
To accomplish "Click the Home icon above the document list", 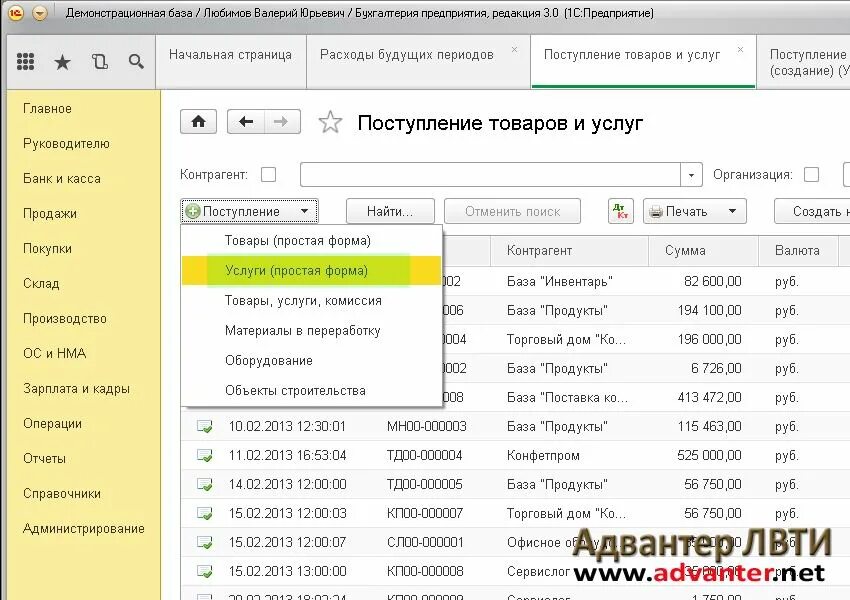I will (198, 121).
